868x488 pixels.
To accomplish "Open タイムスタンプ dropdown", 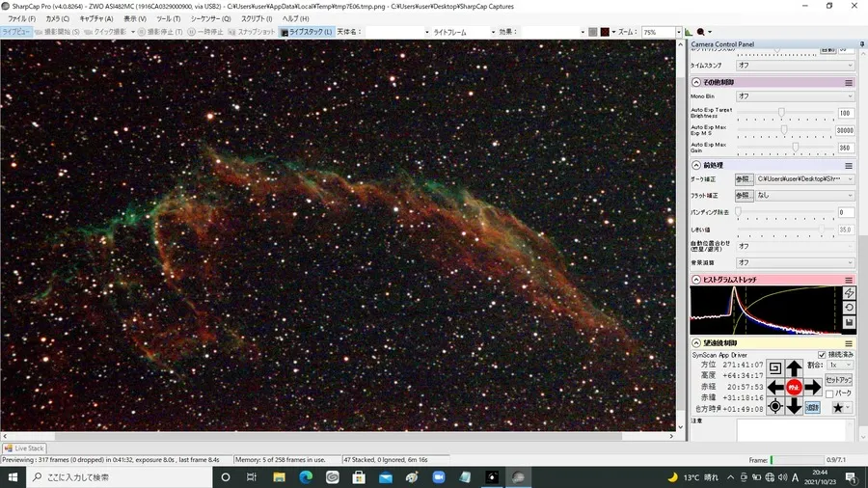I will click(795, 66).
